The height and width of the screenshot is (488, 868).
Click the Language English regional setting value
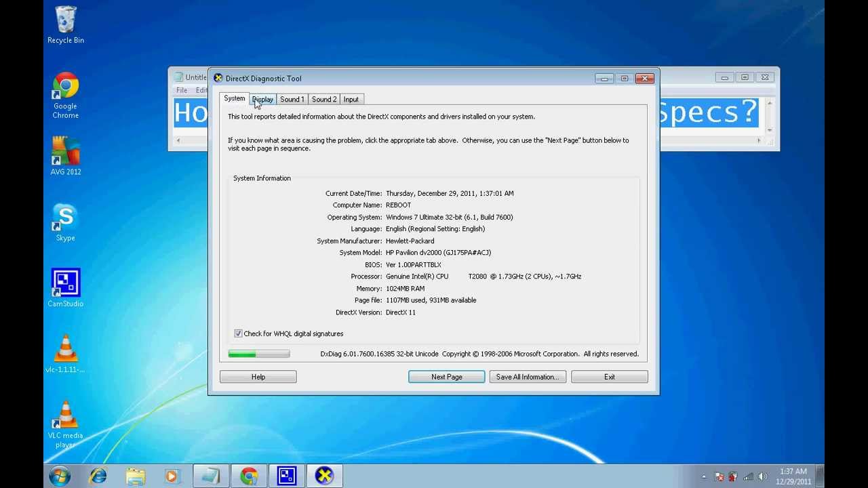coord(435,229)
